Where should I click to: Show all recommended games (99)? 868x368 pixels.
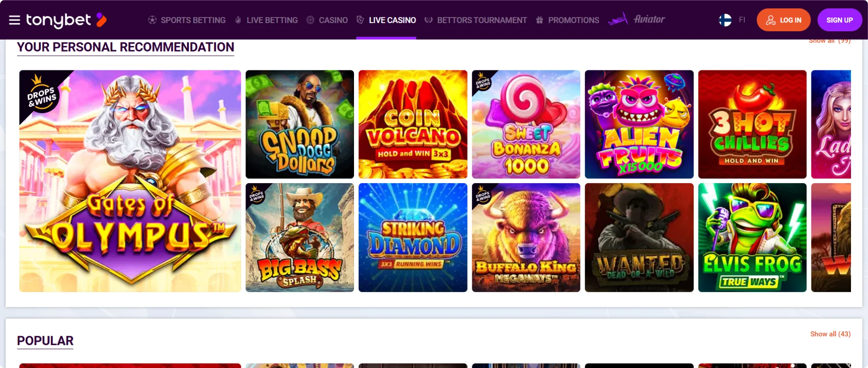tap(829, 41)
